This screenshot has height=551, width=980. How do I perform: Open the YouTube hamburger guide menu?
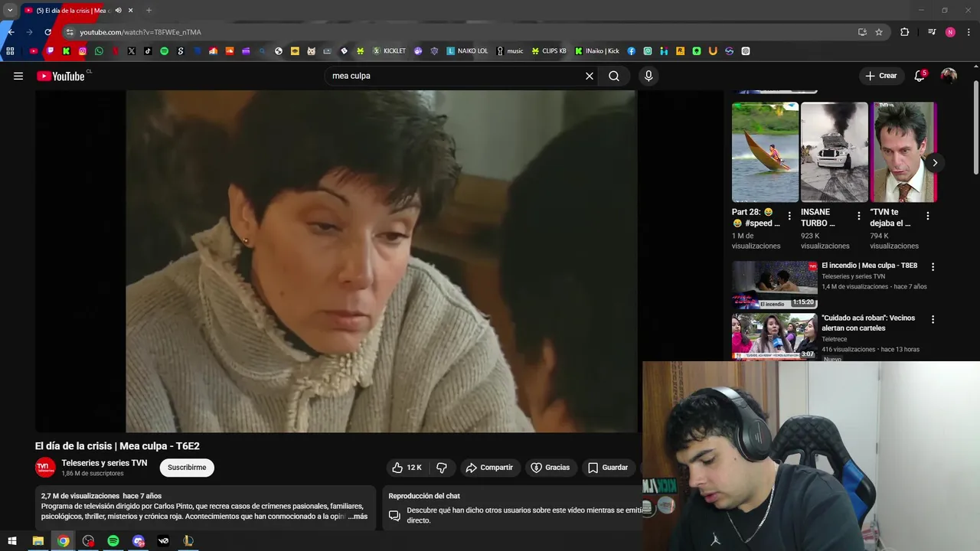click(18, 76)
